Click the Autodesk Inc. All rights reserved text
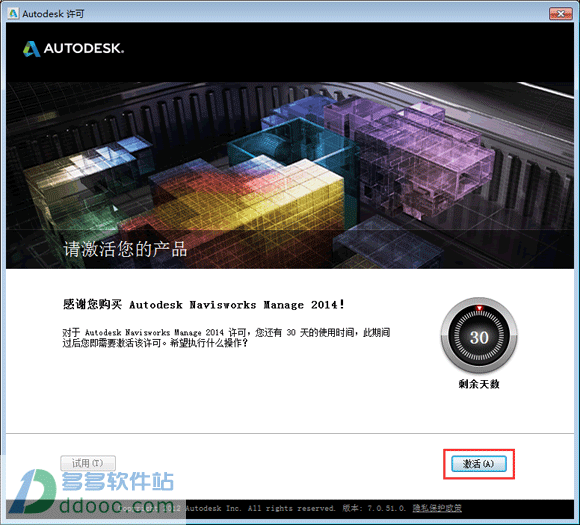The width and height of the screenshot is (580, 525). click(x=260, y=508)
